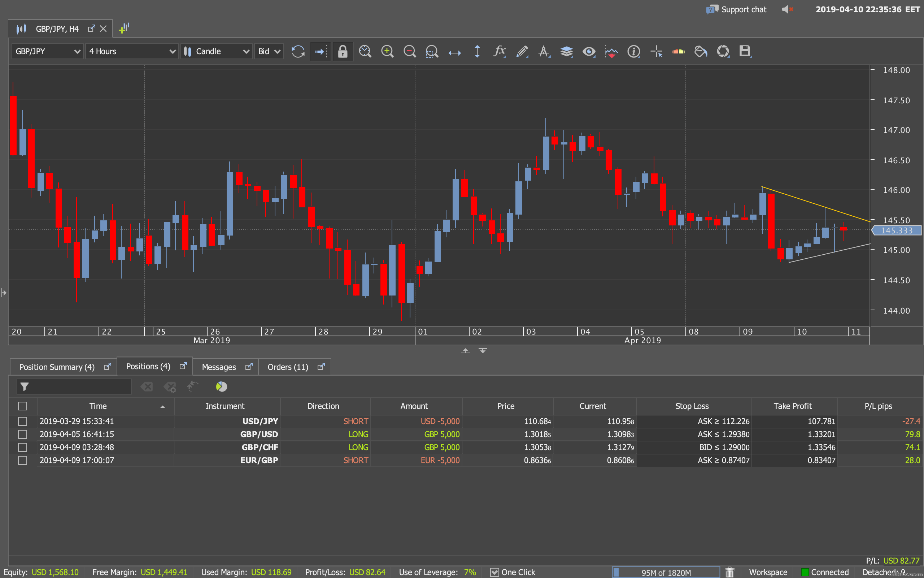Check the GBP/USD position checkbox
This screenshot has width=924, height=578.
tap(22, 434)
